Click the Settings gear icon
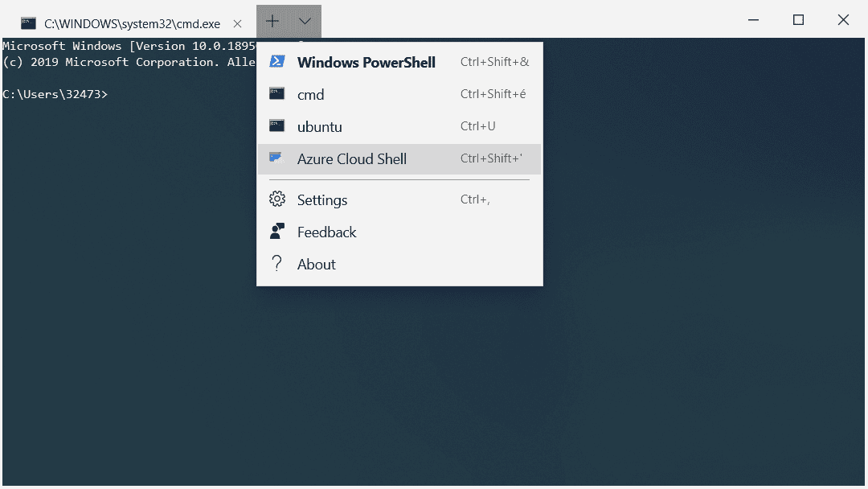Viewport: 868px width, 489px height. point(277,199)
